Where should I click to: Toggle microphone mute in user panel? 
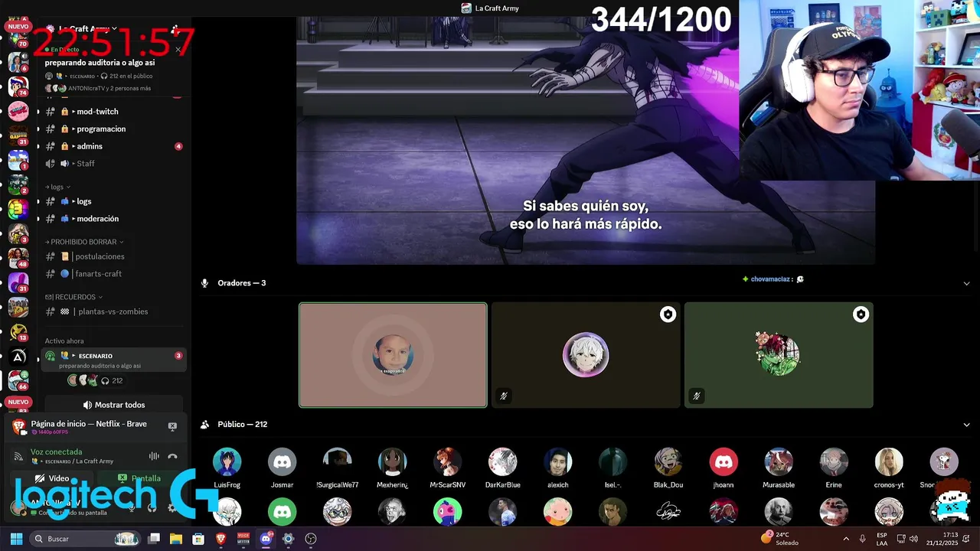[x=132, y=507]
